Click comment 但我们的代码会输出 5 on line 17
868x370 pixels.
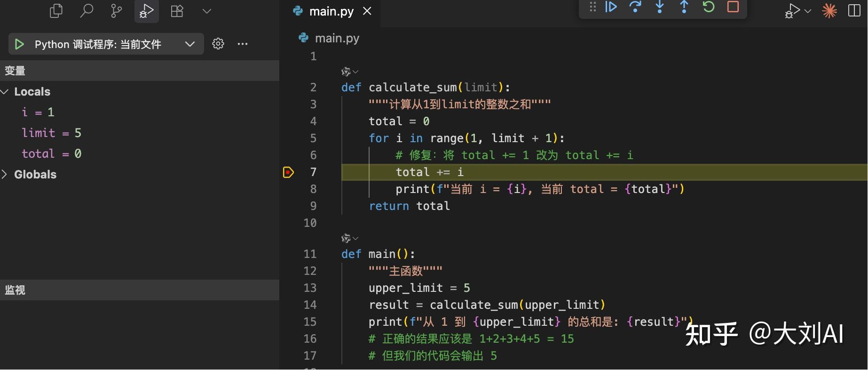(433, 356)
